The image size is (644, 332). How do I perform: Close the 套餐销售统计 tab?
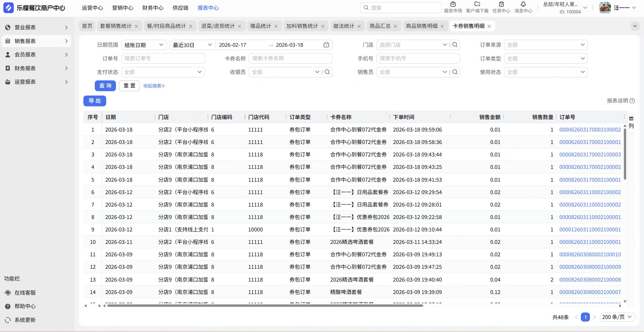136,26
